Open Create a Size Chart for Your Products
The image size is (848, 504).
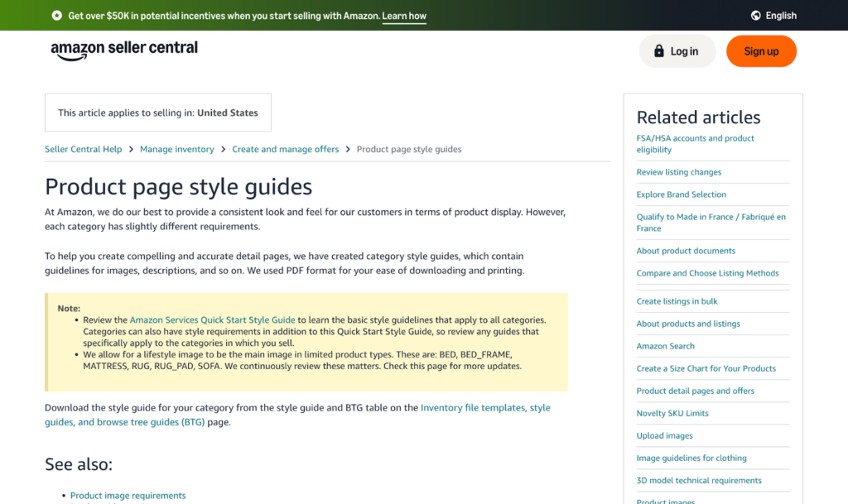[x=706, y=368]
